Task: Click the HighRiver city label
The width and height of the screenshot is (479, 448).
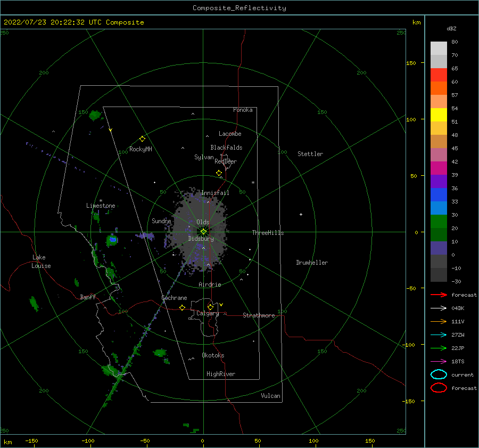Action: pos(221,374)
